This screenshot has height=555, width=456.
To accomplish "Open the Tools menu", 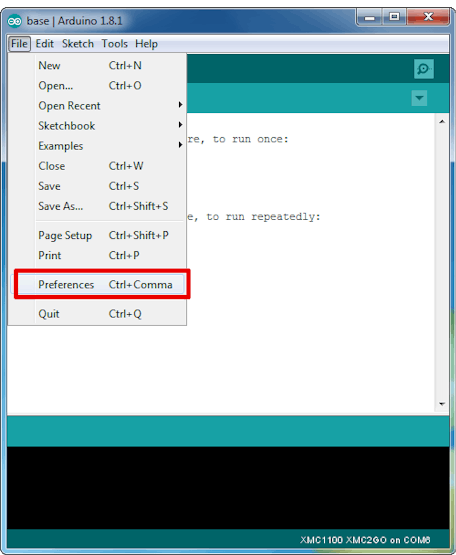I will 114,44.
